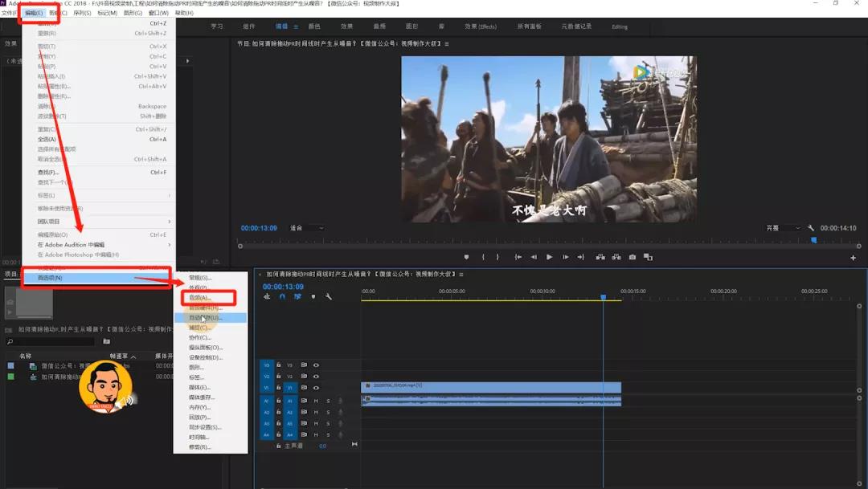Expand the 团队项目 submenu
The image size is (868, 489).
point(104,222)
